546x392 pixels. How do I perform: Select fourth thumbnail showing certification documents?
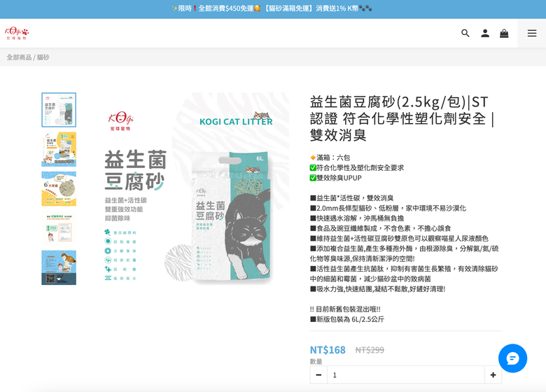59,228
